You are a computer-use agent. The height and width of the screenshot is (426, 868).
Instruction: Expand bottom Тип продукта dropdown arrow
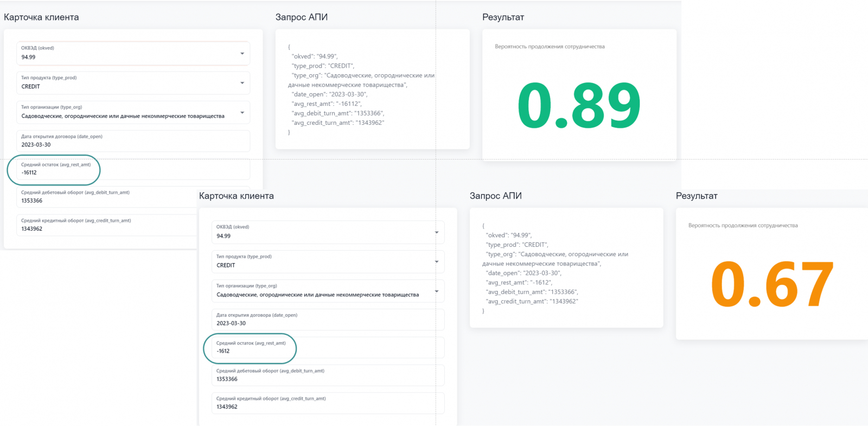click(x=437, y=262)
